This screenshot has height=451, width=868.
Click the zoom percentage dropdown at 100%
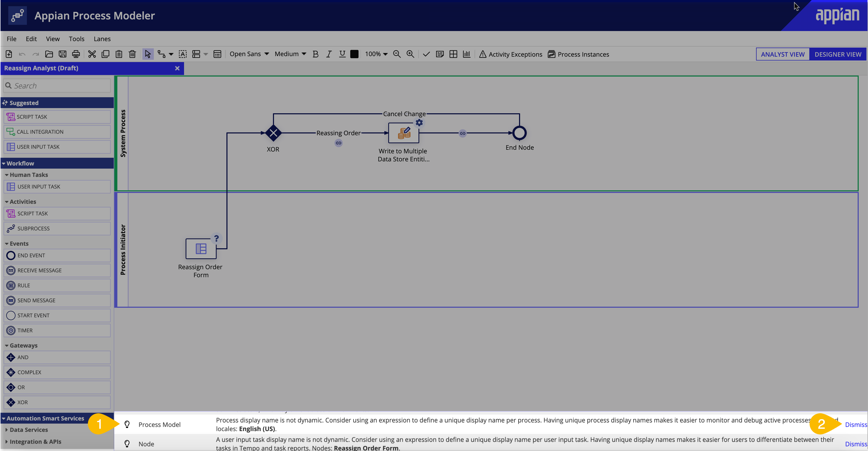(x=376, y=54)
